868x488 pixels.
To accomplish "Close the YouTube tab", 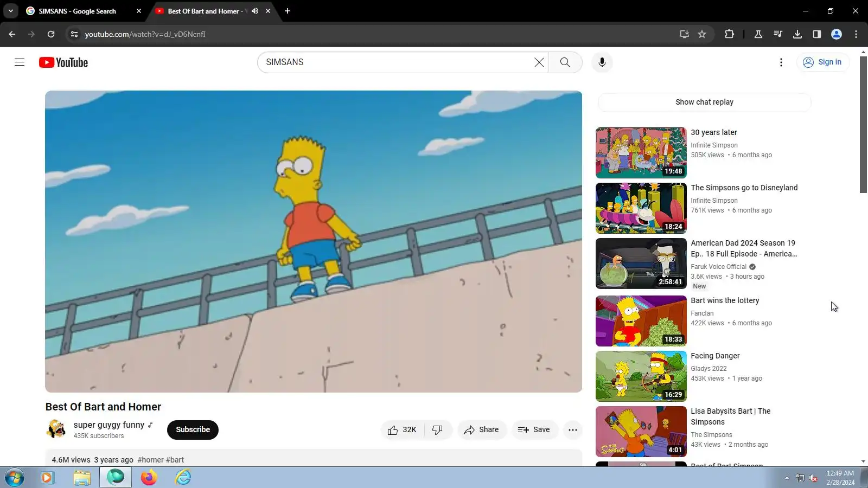I will (x=268, y=11).
